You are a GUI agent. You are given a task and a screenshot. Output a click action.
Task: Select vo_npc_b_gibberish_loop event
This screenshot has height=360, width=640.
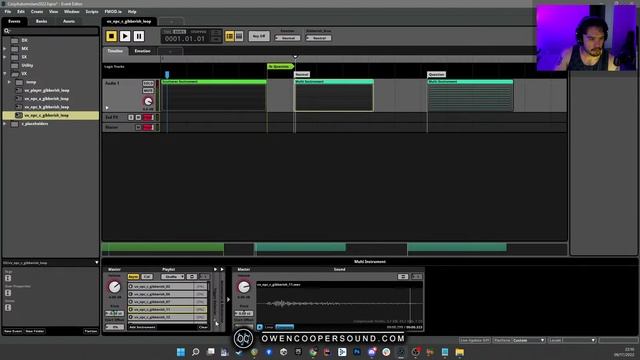pyautogui.click(x=46, y=107)
